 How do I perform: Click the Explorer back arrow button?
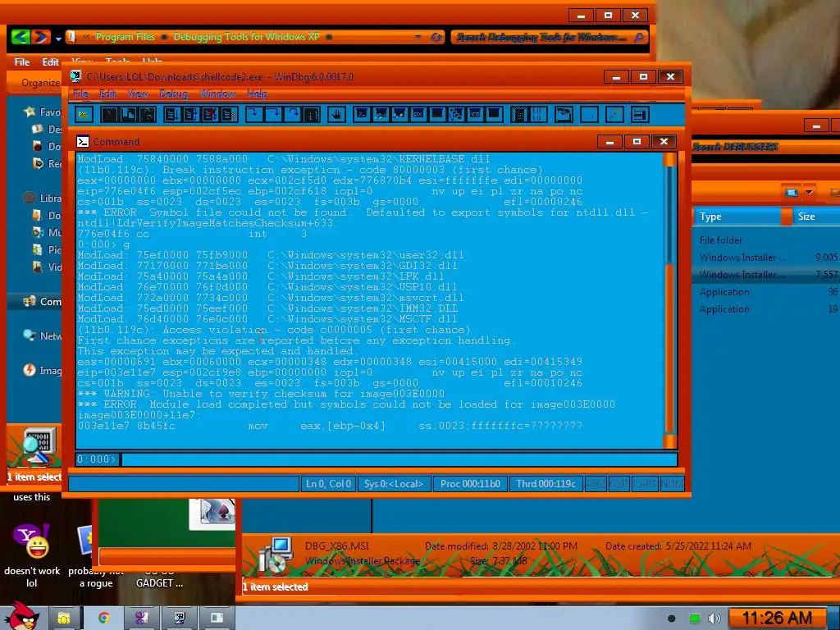click(21, 37)
